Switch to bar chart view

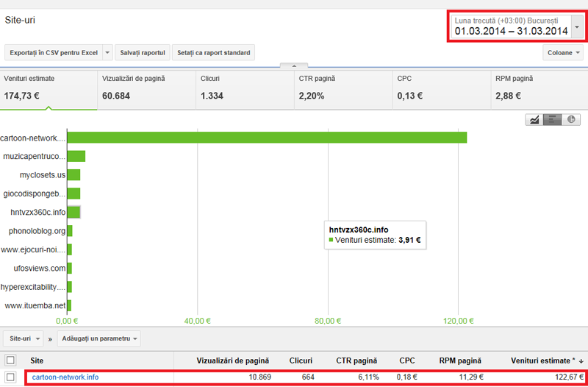pos(552,120)
